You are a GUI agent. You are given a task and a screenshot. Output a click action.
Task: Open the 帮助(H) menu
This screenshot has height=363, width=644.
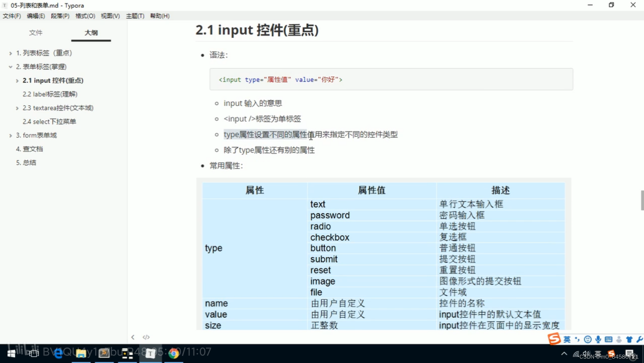tap(160, 16)
